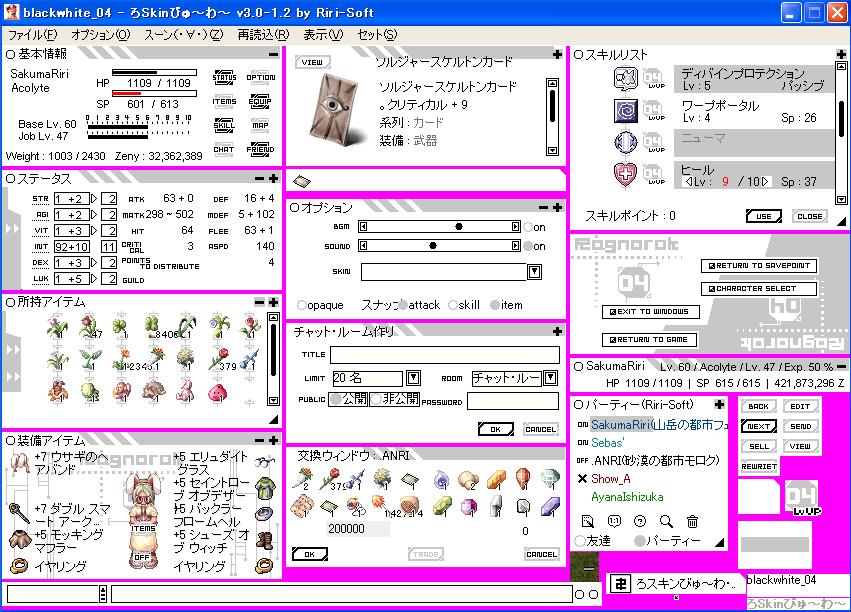Open the LIMIT 20名 dropdown arrow
851x612 pixels.
point(414,378)
